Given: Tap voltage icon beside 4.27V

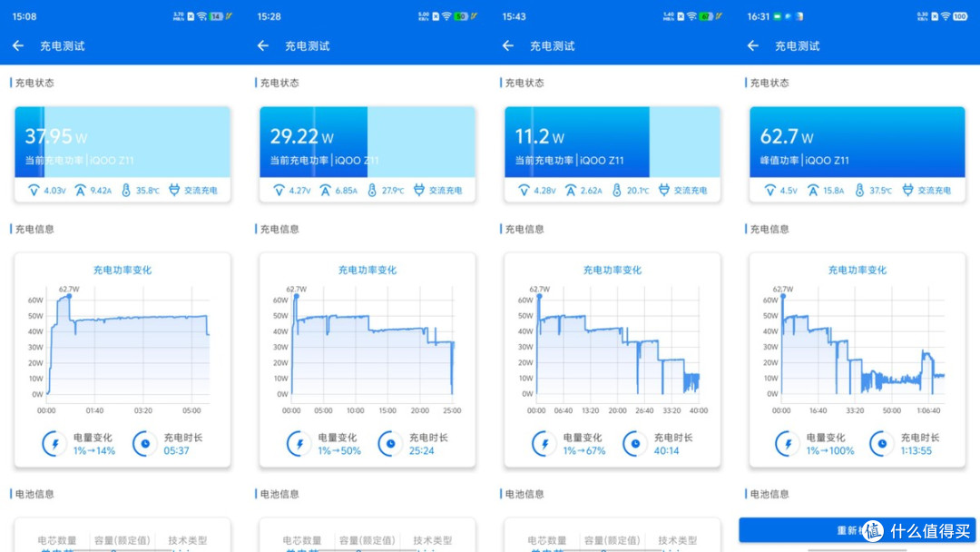Looking at the screenshot, I should tap(279, 190).
